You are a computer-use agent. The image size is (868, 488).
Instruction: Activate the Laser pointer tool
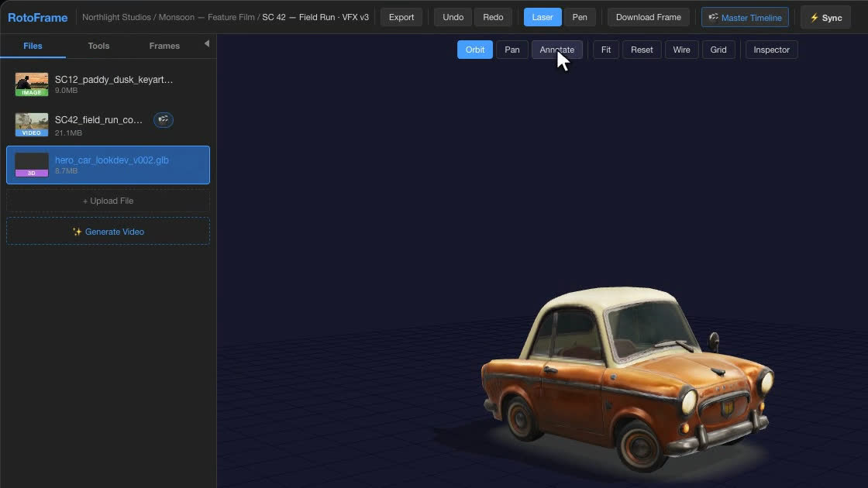542,17
